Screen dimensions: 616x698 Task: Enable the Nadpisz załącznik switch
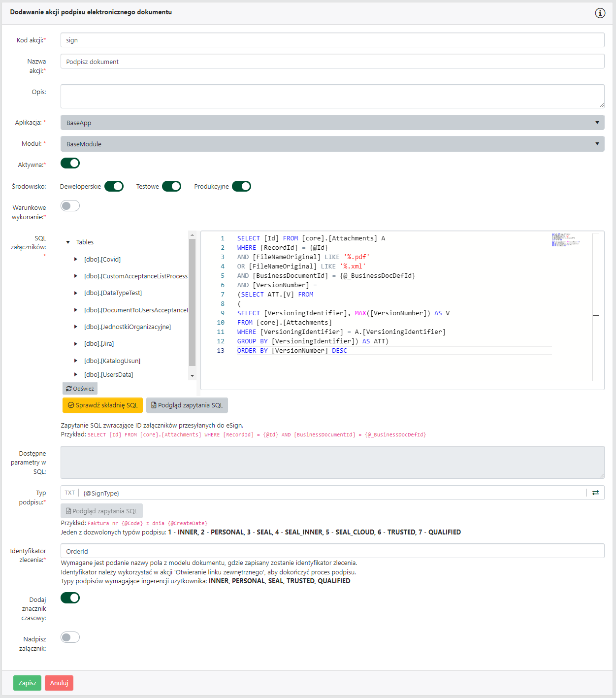pos(70,637)
